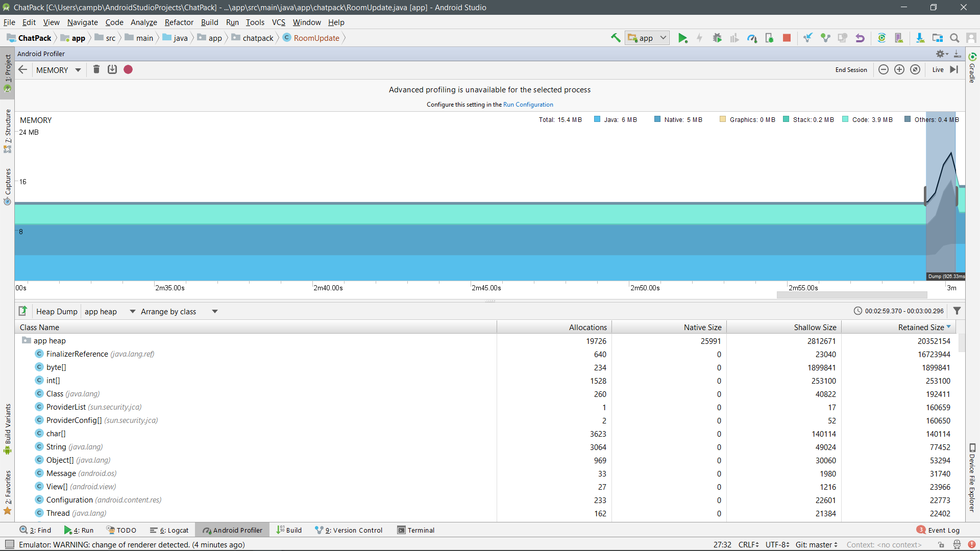Click the timeline horizontal scrollbar thumb

click(851, 295)
